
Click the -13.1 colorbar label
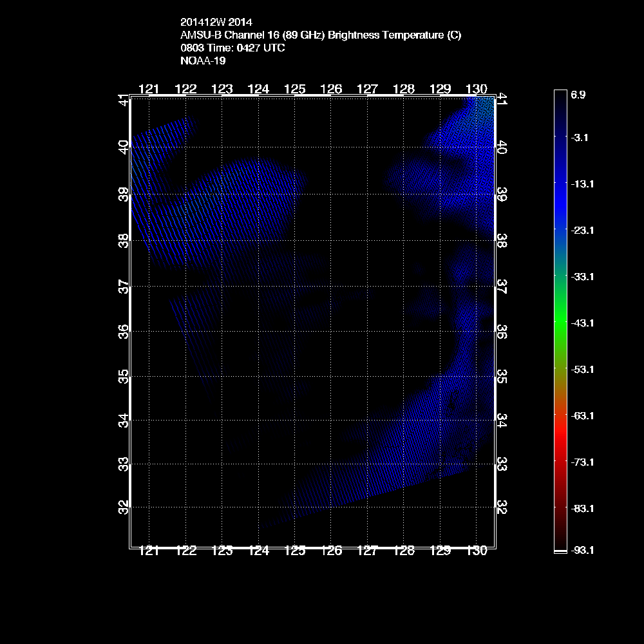click(x=582, y=184)
